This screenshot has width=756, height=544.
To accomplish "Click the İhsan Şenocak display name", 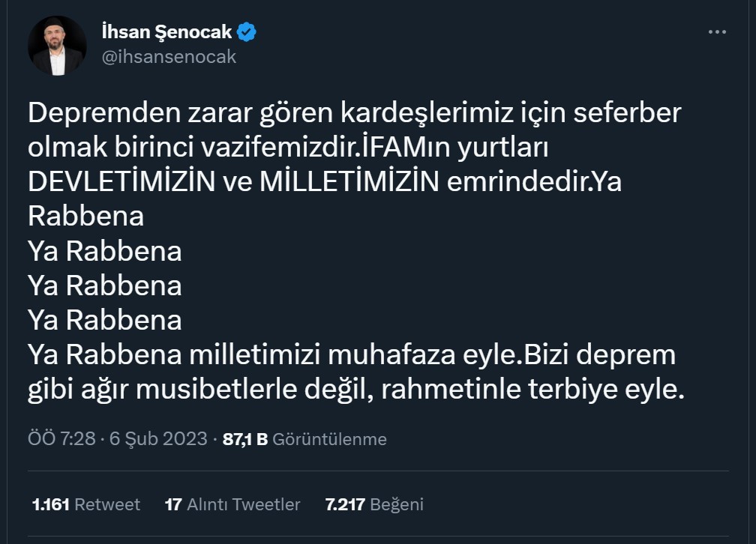I will click(x=166, y=32).
